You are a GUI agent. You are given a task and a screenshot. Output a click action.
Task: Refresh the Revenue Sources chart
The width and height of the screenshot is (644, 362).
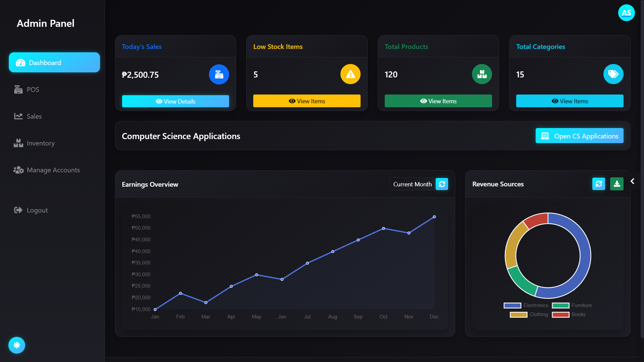pyautogui.click(x=598, y=184)
